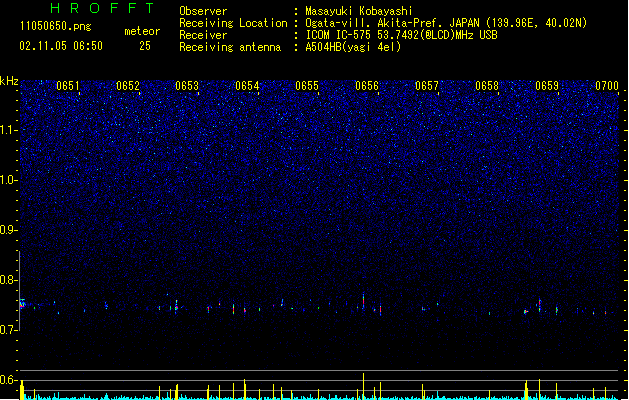Image resolution: width=629 pixels, height=400 pixels.
Task: Click the tallest yellow peak near 0656
Action: (x=363, y=386)
